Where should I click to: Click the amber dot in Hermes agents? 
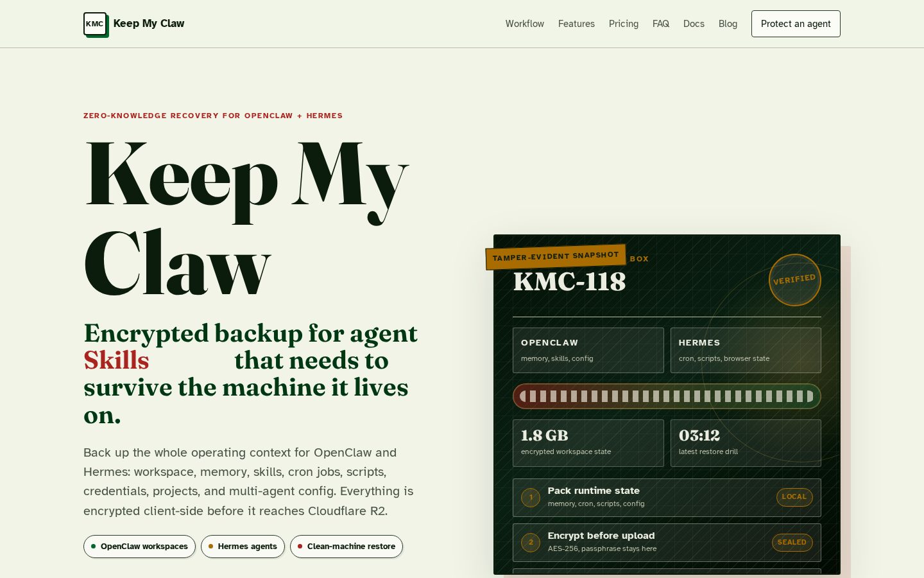pos(210,547)
